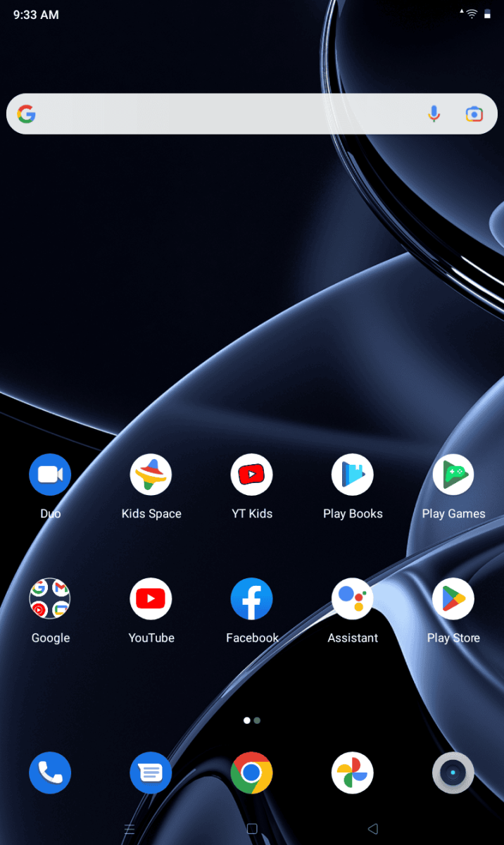Tap the Google Lens camera icon
This screenshot has height=845, width=504.
pyautogui.click(x=474, y=114)
